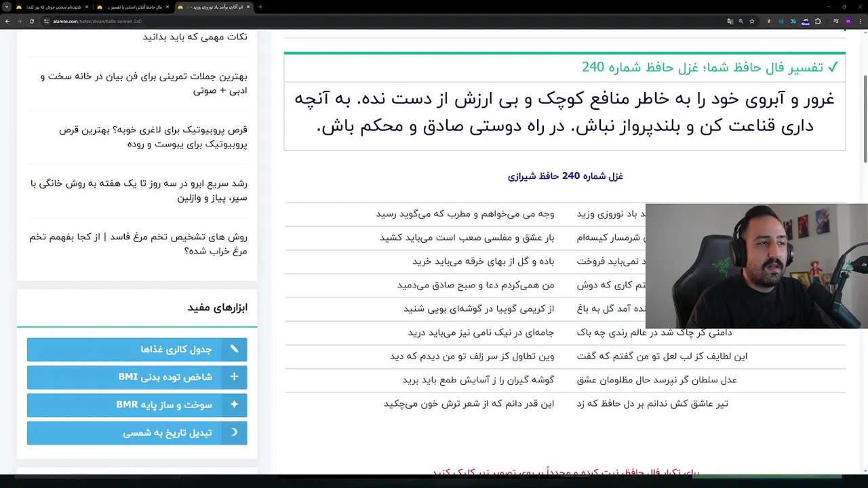Viewport: 868px width, 488px height.
Task: Click the webcam overlay of the streamer
Action: coord(757,266)
